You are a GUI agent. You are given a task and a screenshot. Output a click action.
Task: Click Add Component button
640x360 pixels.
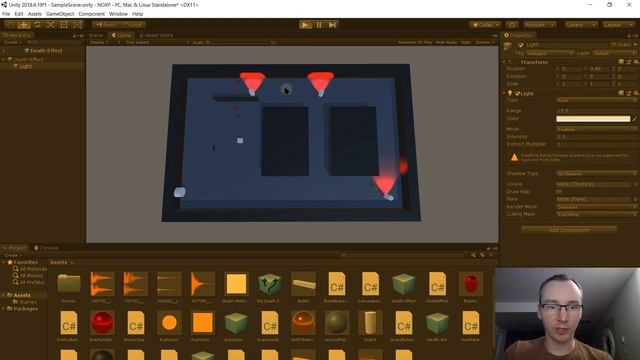point(569,230)
